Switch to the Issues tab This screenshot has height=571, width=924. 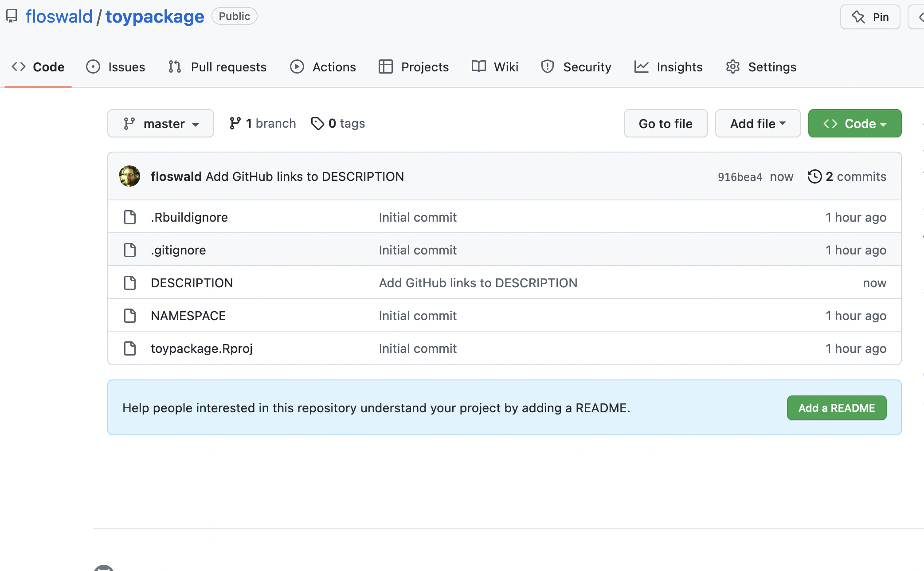116,66
